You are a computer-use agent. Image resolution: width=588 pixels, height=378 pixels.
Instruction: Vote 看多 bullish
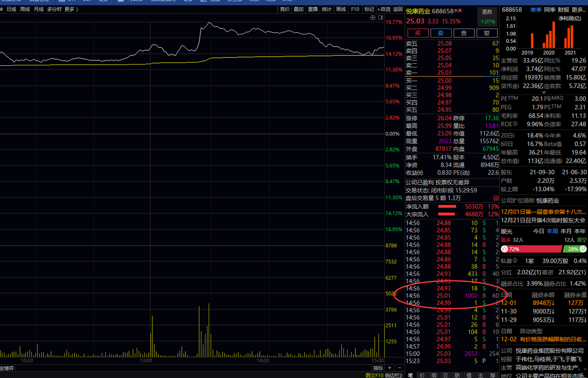tap(506, 240)
